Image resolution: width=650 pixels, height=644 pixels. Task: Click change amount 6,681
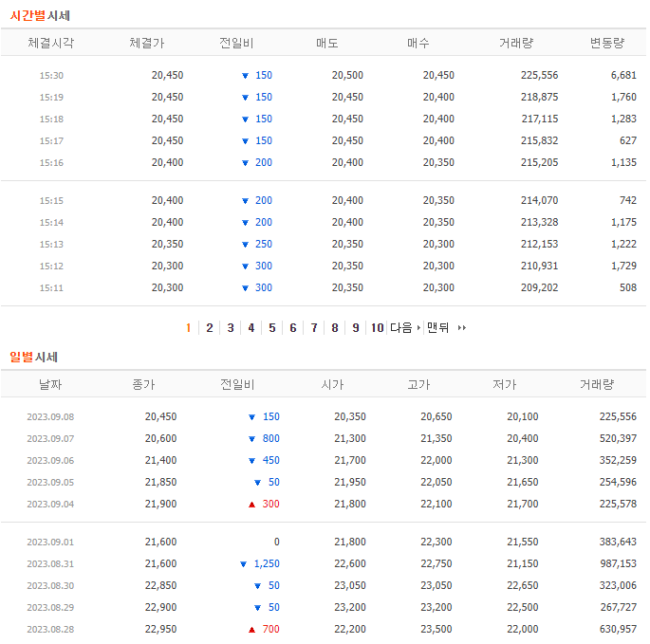(x=623, y=75)
